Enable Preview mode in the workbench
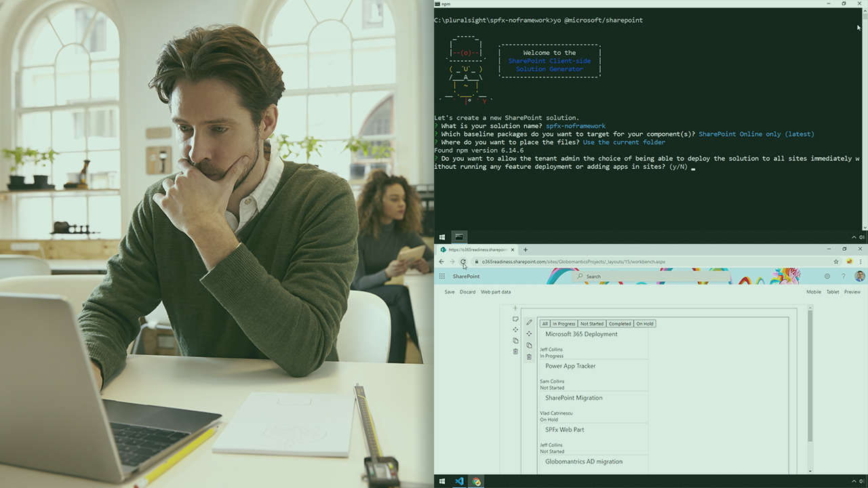The image size is (868, 488). [x=852, y=291]
